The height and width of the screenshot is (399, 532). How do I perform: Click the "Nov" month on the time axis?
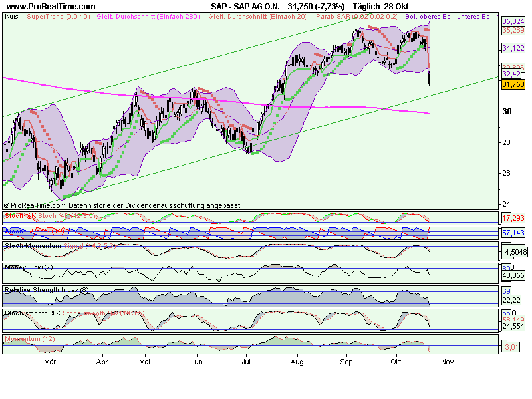[x=447, y=362]
